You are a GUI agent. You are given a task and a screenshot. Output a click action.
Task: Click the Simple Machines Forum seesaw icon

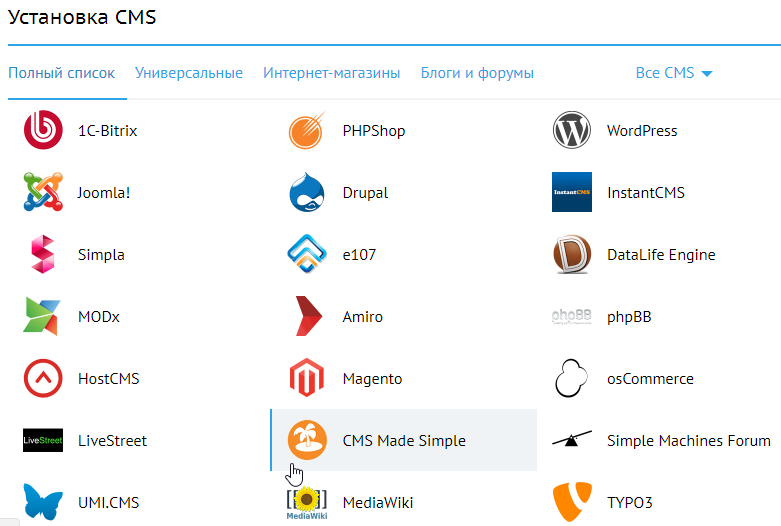click(572, 439)
